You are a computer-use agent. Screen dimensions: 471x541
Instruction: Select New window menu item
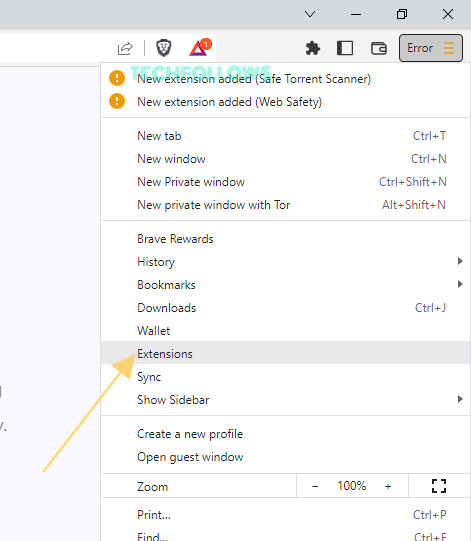pos(286,159)
